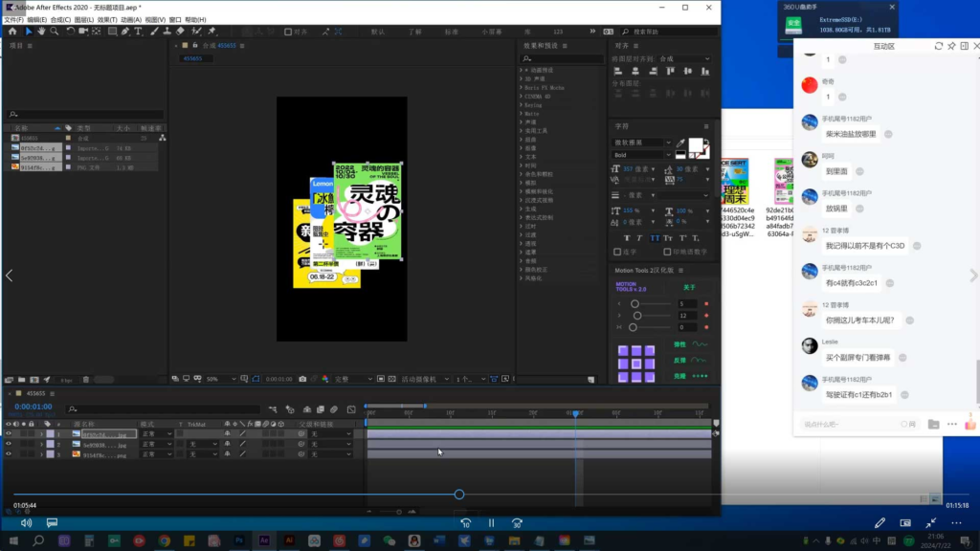Image resolution: width=980 pixels, height=551 pixels.
Task: Select the Eraser tool
Action: pyautogui.click(x=180, y=32)
